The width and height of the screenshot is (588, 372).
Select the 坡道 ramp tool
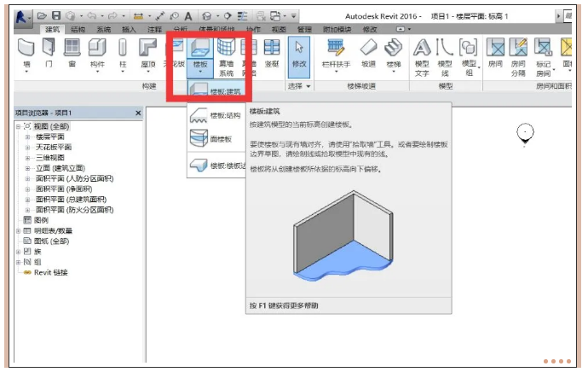click(x=368, y=47)
